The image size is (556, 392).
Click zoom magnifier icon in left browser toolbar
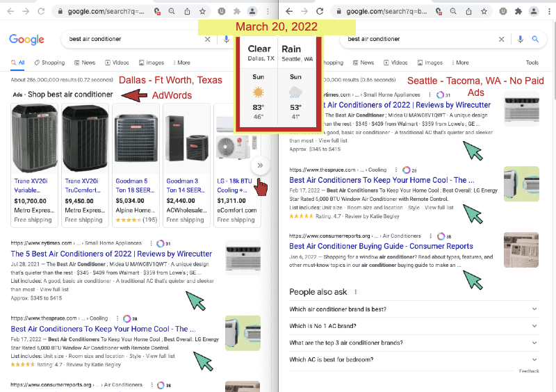click(172, 11)
